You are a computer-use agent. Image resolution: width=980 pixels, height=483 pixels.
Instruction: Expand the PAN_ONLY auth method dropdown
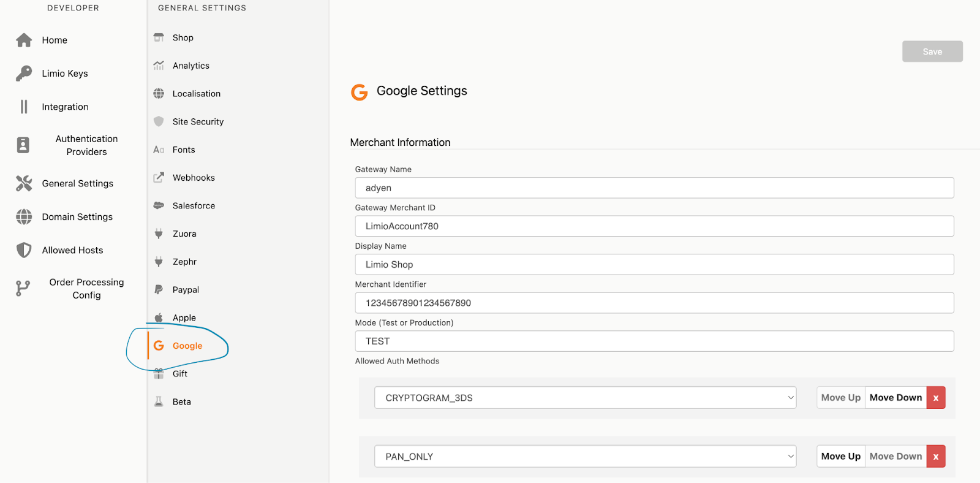tap(585, 457)
